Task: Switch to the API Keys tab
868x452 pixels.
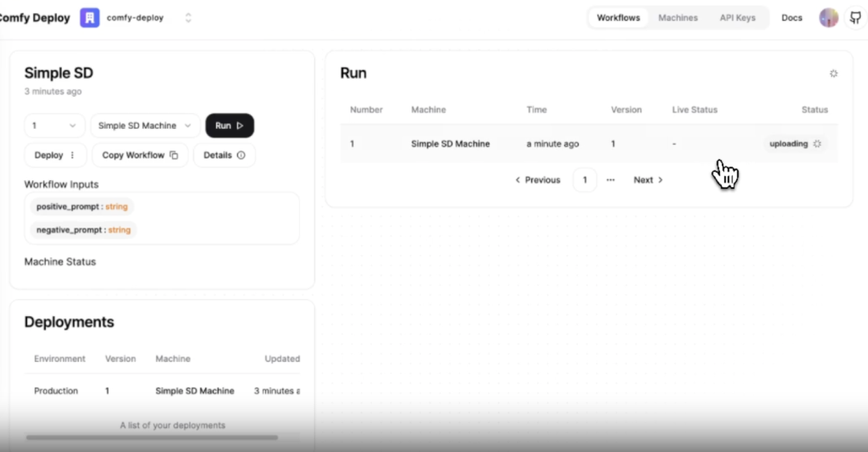Action: (x=737, y=18)
